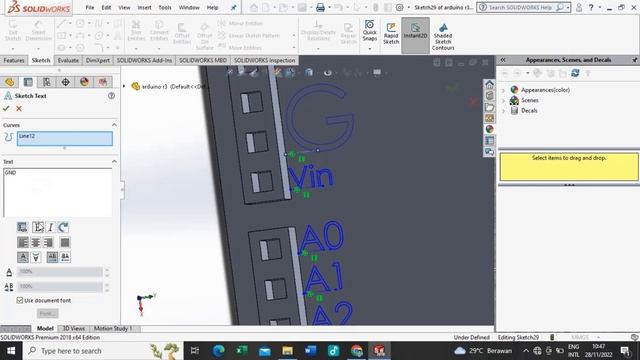Viewport: 640px width, 360px height.
Task: Expand arduino r3 flyout tree node
Action: [124, 87]
